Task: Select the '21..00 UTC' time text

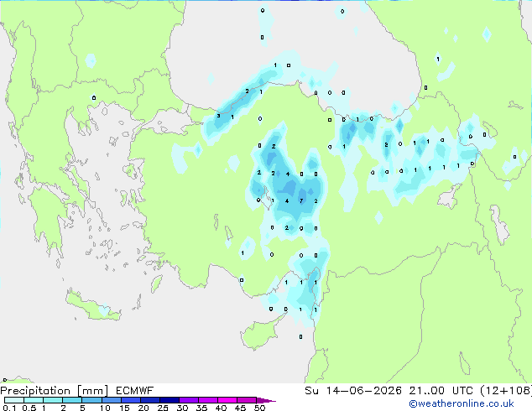Action: click(x=441, y=391)
